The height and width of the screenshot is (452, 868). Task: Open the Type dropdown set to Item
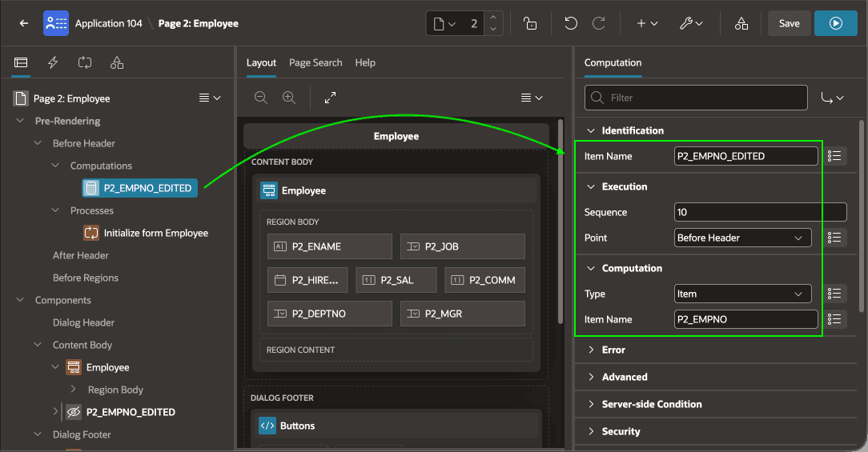[x=742, y=294]
